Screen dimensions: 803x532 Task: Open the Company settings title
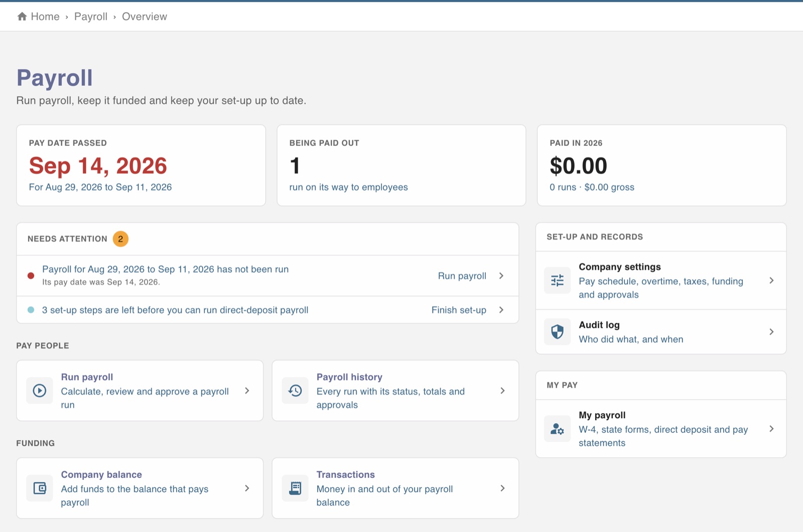(620, 267)
